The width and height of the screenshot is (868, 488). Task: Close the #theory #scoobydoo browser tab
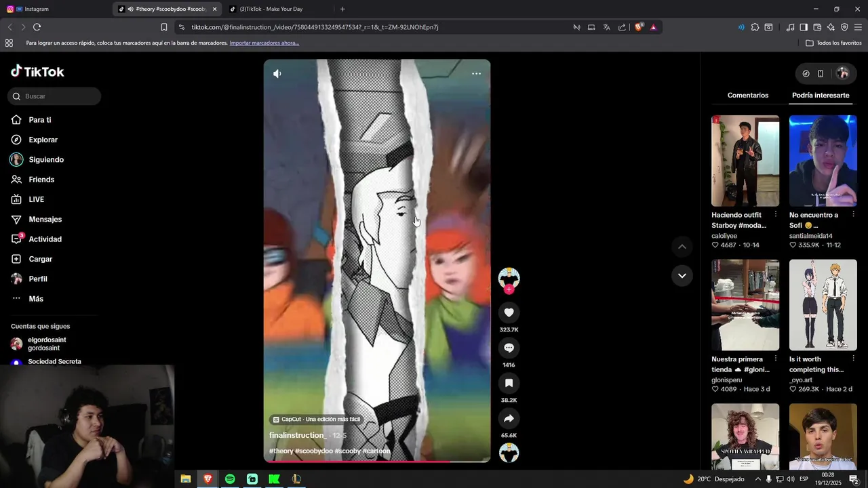point(214,9)
